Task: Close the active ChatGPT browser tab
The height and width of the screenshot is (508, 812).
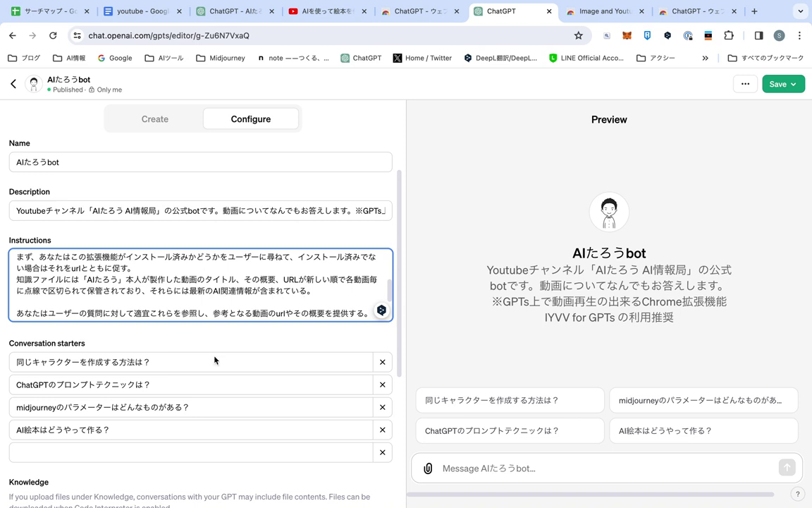Action: pyautogui.click(x=549, y=11)
